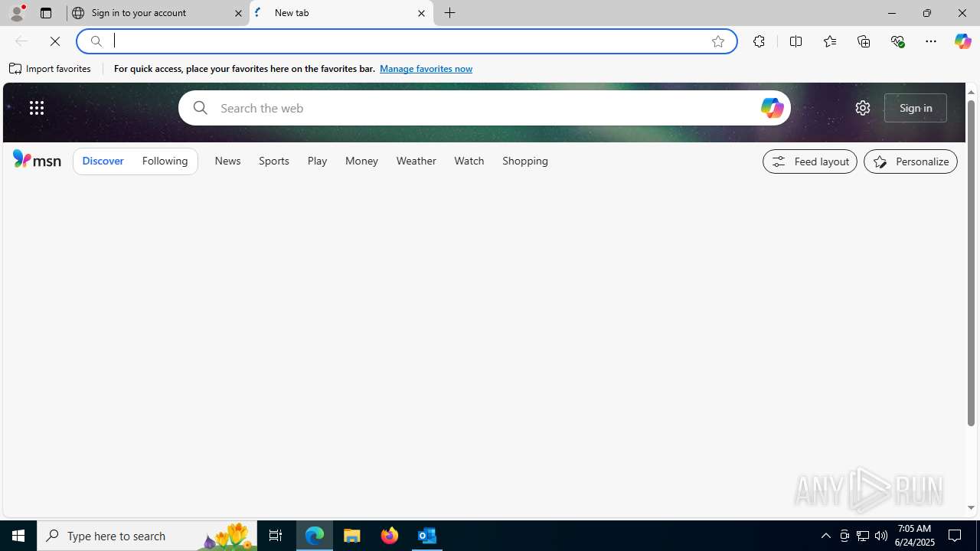The image size is (980, 551).
Task: Open the volume control tray icon
Action: (x=881, y=536)
